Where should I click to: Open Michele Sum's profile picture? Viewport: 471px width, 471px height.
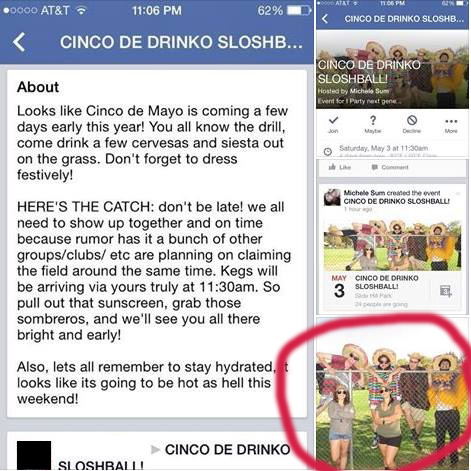click(332, 197)
